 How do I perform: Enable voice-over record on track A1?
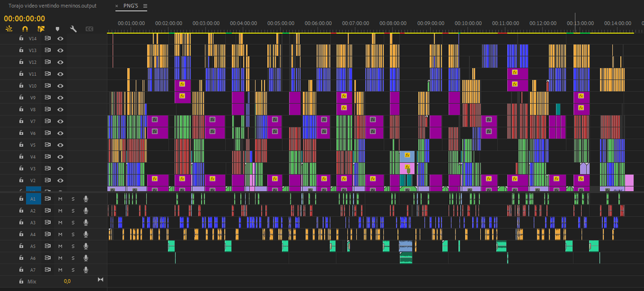click(85, 199)
